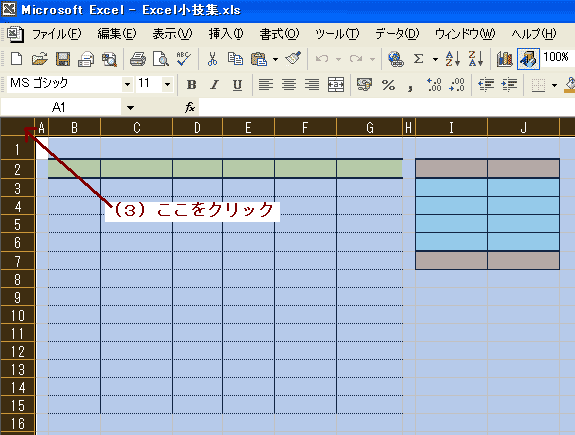Screen dimensions: 575x435
Task: Run the ABC spelling check
Action: (x=183, y=59)
